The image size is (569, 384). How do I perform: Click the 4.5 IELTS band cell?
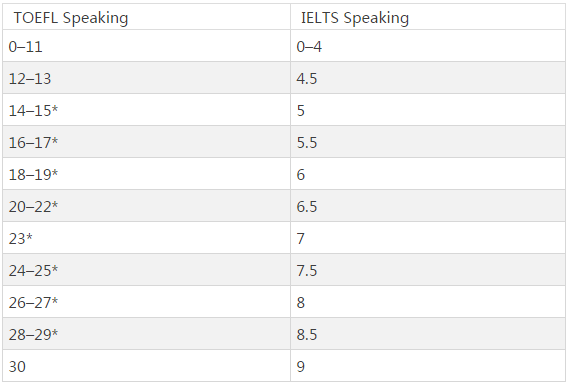click(428, 78)
